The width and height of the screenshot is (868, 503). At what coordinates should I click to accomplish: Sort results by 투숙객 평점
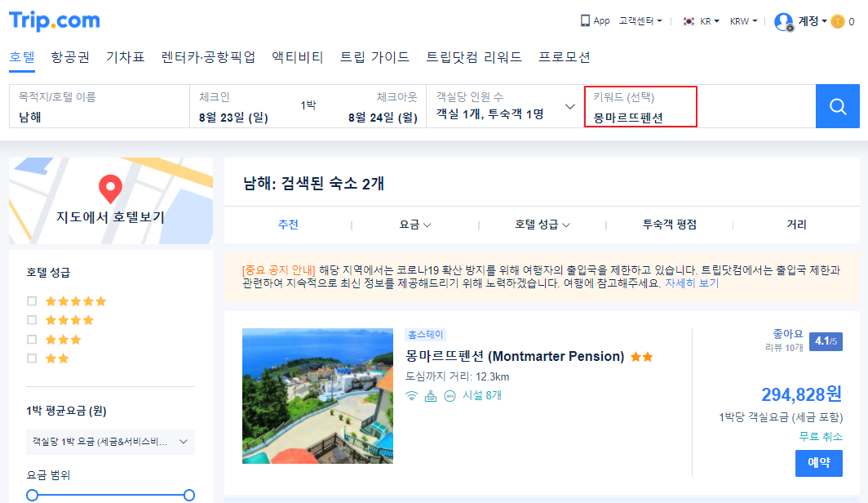[x=669, y=225]
